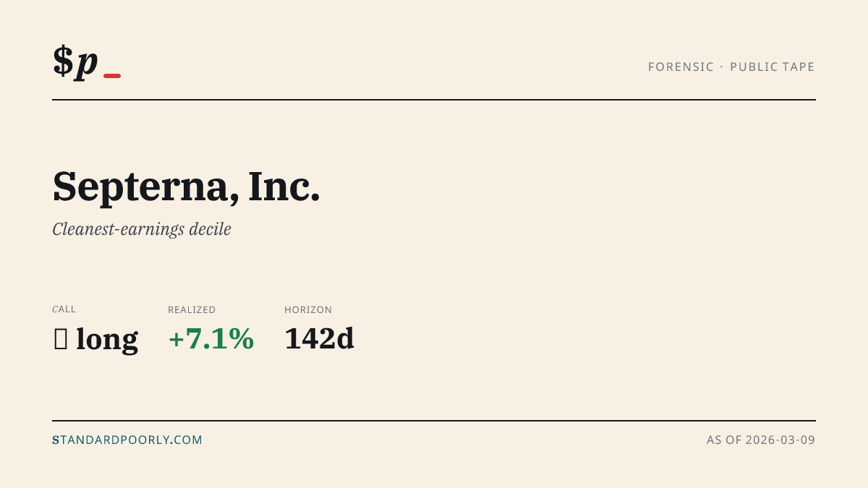Select the Septerna, Inc. heading
This screenshot has height=488, width=868.
point(187,186)
